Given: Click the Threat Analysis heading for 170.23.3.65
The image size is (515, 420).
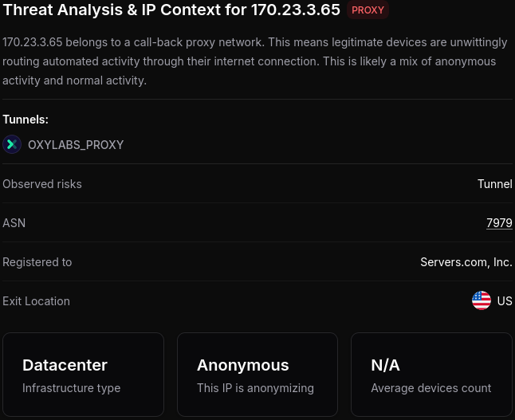Looking at the screenshot, I should tap(171, 10).
